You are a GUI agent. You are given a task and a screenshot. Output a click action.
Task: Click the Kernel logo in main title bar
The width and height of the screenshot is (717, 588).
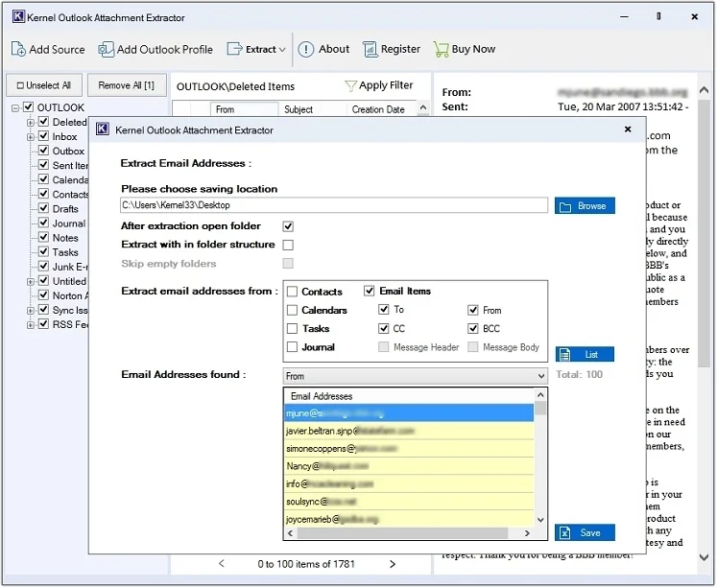pos(18,17)
